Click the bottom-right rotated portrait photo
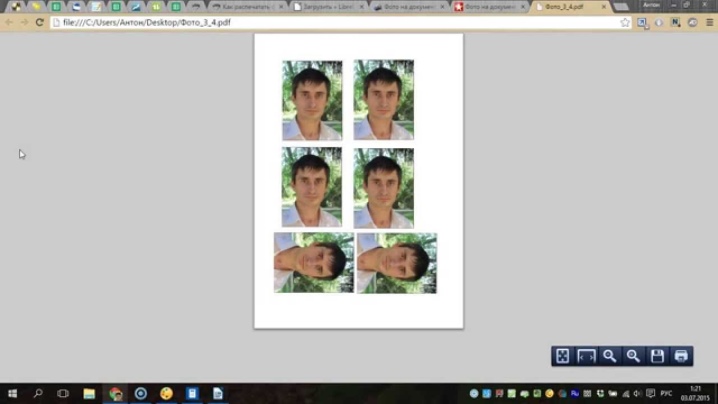The width and height of the screenshot is (718, 404). [396, 263]
